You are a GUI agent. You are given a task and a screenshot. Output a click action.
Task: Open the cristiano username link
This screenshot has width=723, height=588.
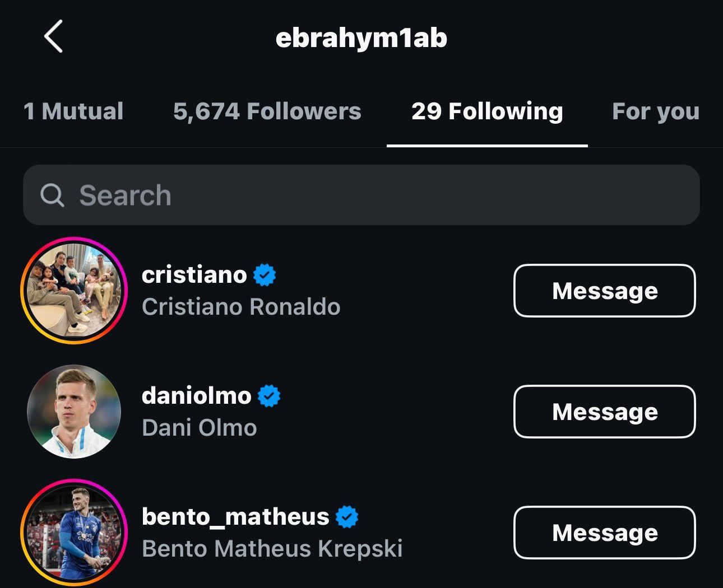coord(194,275)
